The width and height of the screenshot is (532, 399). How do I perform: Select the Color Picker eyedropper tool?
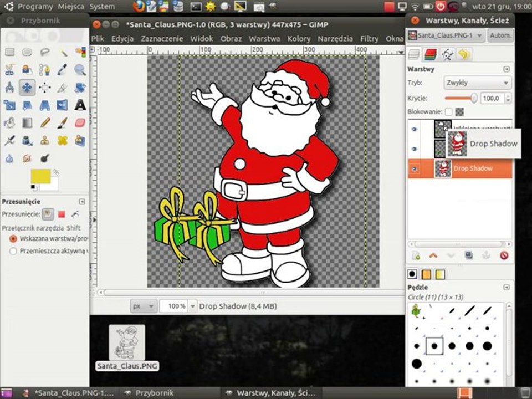pyautogui.click(x=63, y=70)
